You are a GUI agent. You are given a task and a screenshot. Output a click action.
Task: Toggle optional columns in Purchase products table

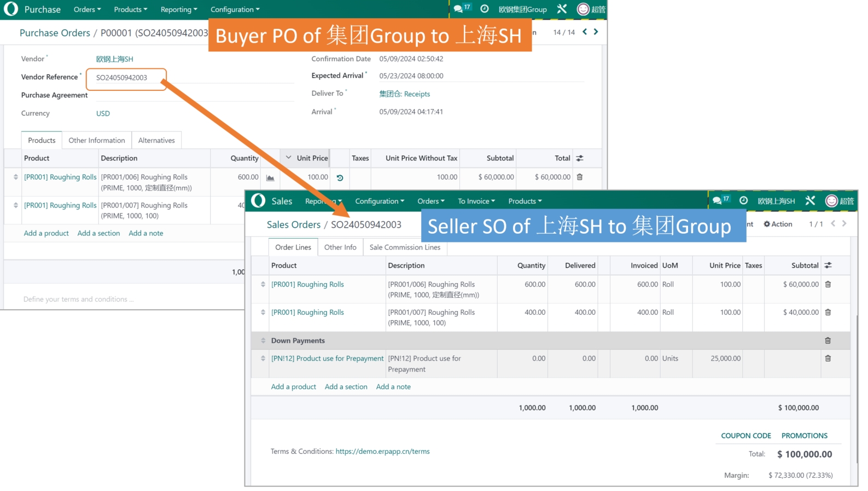click(580, 158)
